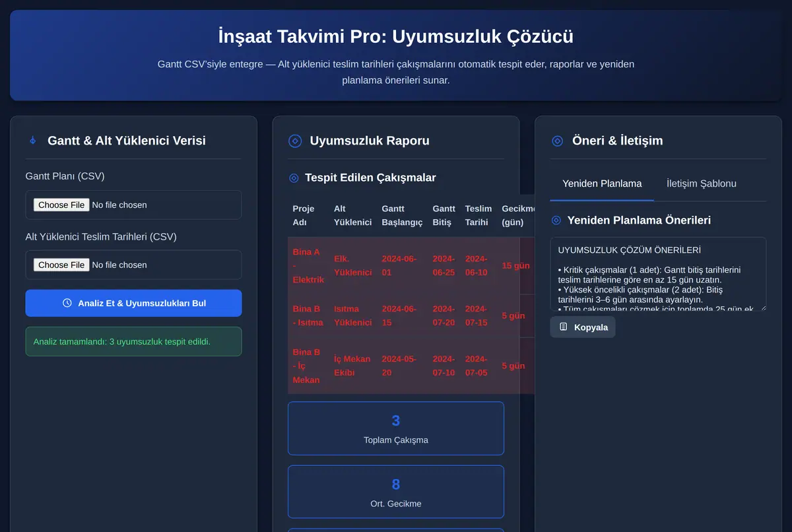Click the Alt Yüklenici column header

(352, 215)
